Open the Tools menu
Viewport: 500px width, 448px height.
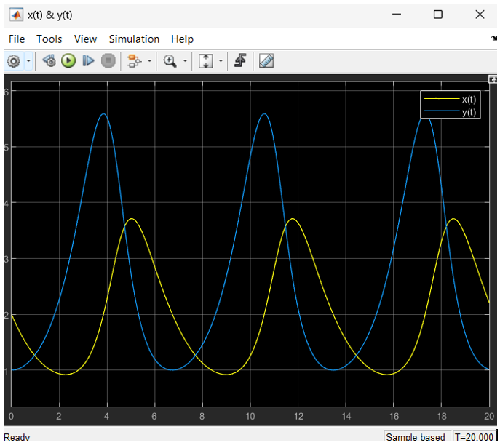[x=49, y=39]
